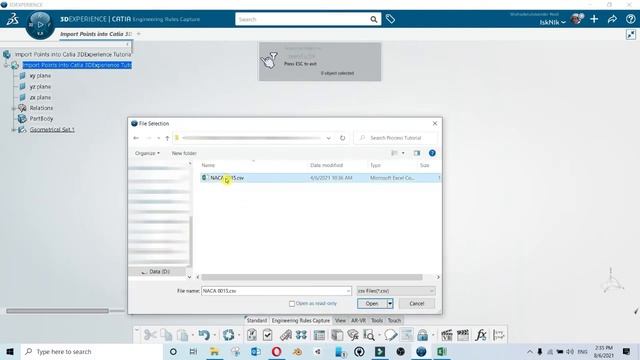The height and width of the screenshot is (360, 640).
Task: Click the Copy icon in bottom toolbar
Action: (x=166, y=335)
